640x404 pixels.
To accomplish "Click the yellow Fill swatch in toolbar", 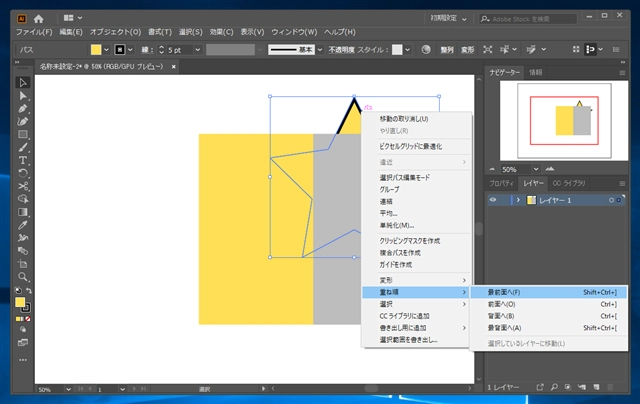I will click(20, 302).
